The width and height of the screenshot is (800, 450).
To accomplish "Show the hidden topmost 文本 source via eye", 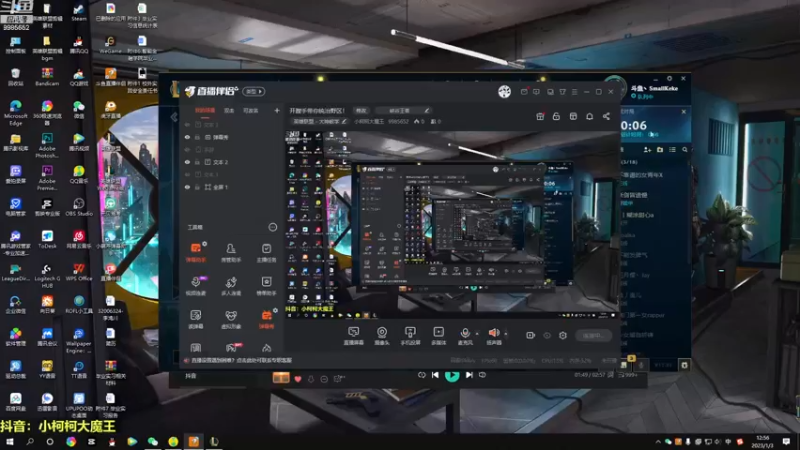I will [x=187, y=124].
